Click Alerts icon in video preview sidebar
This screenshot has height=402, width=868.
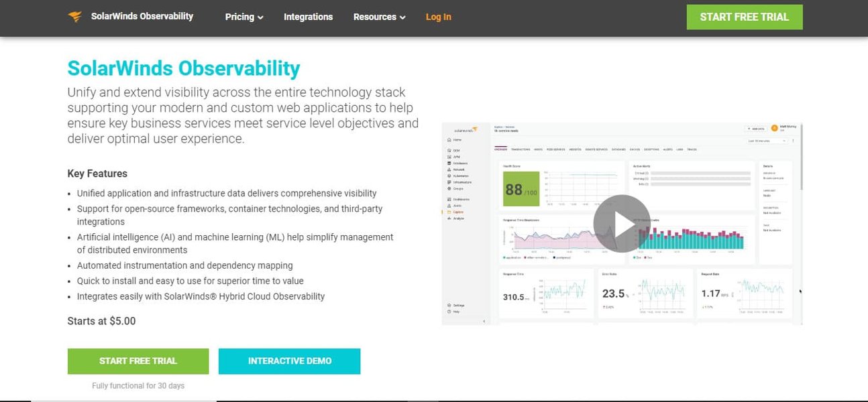pyautogui.click(x=449, y=206)
